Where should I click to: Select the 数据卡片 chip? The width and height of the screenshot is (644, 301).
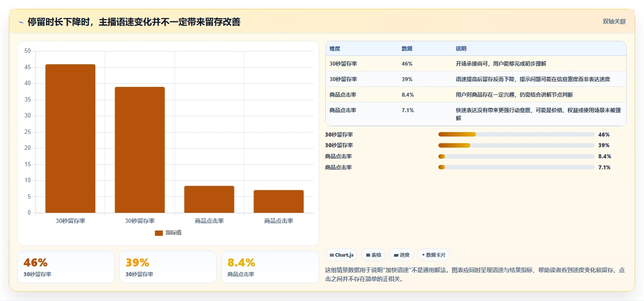(434, 255)
